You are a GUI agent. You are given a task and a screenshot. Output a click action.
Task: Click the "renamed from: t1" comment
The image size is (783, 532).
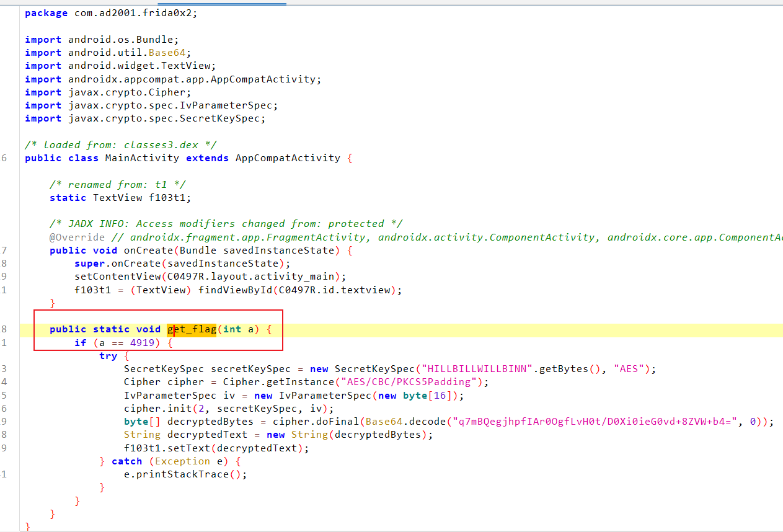[x=118, y=185]
